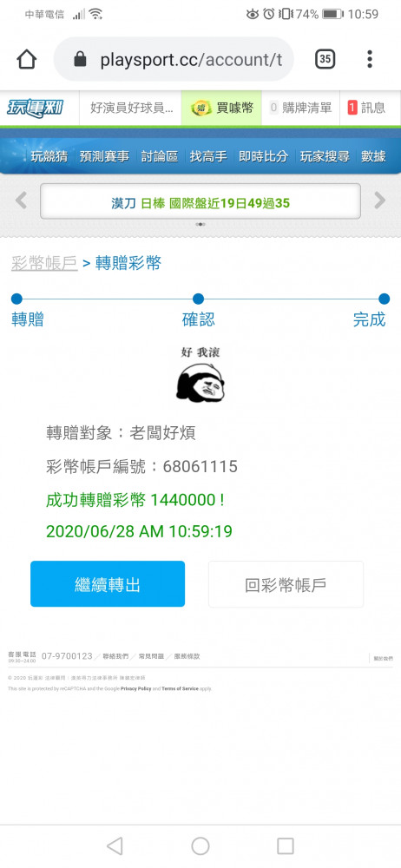Open the browser three-dot menu
The height and width of the screenshot is (868, 401).
[x=370, y=59]
